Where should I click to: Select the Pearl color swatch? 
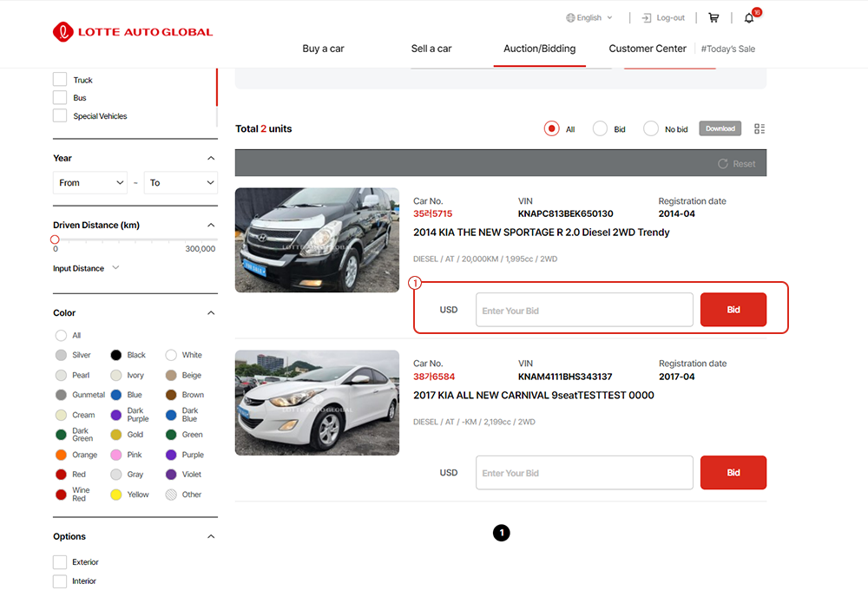click(61, 375)
